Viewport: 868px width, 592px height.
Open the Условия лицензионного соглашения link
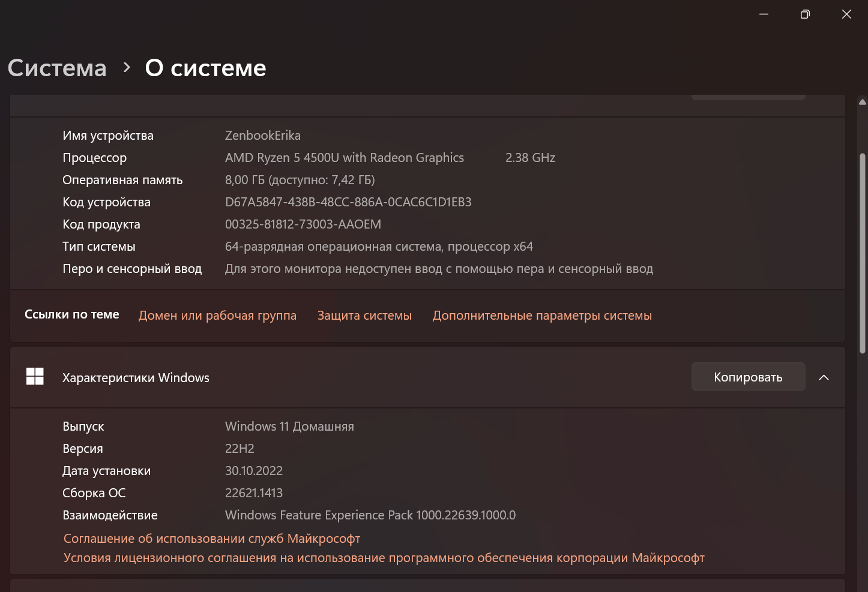(384, 558)
